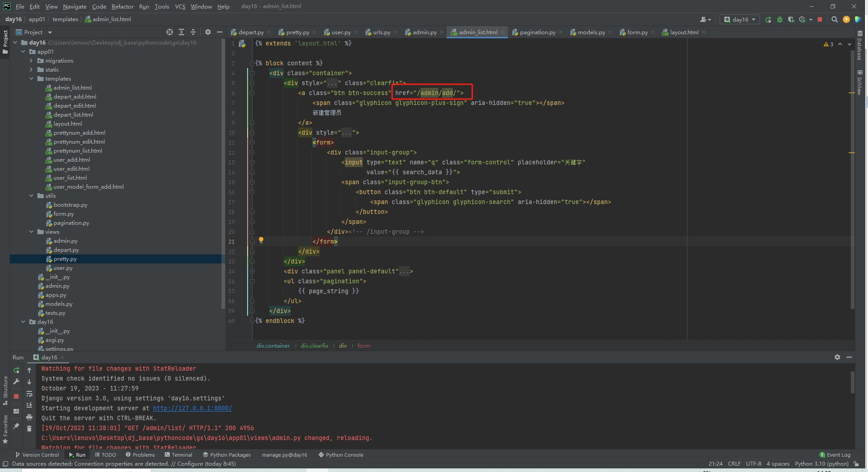Click the Search Everywhere magnifier icon
Viewport: 868px width, 472px height.
point(834,19)
